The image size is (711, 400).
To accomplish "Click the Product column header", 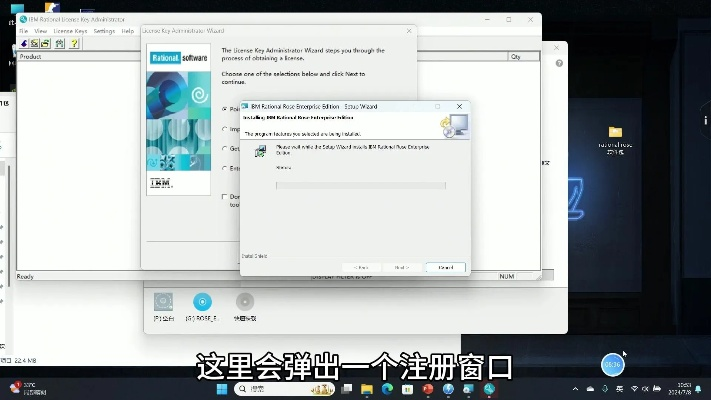I will coord(31,57).
